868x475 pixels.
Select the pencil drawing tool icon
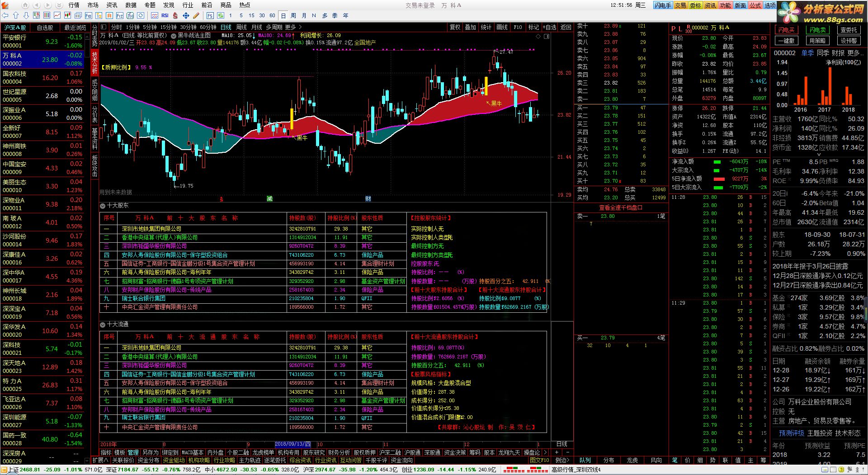pyautogui.click(x=196, y=15)
